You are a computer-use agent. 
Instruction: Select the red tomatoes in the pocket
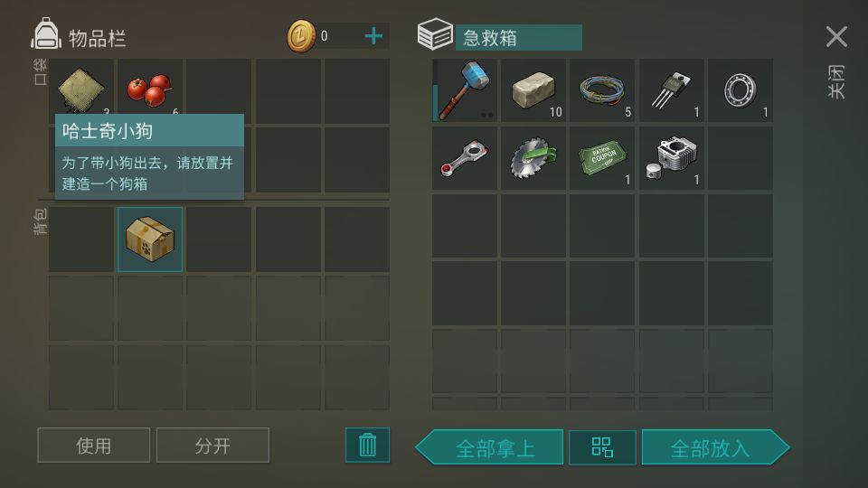point(149,89)
